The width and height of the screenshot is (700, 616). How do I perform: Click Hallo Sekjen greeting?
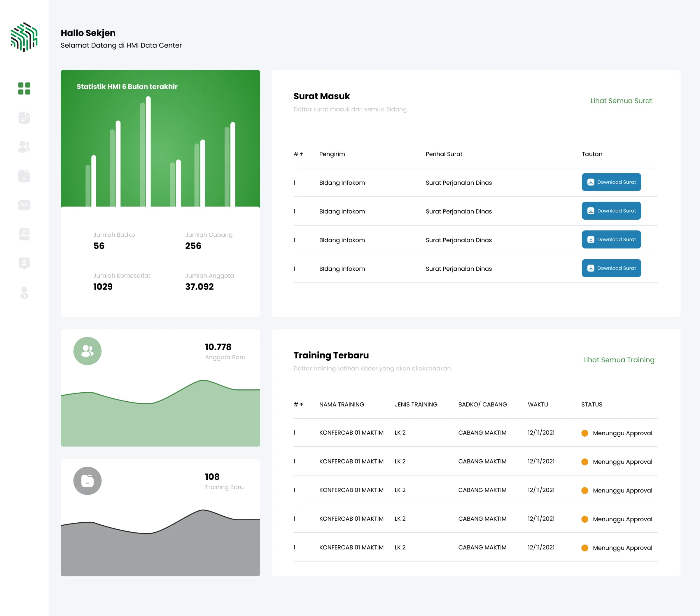(x=88, y=33)
